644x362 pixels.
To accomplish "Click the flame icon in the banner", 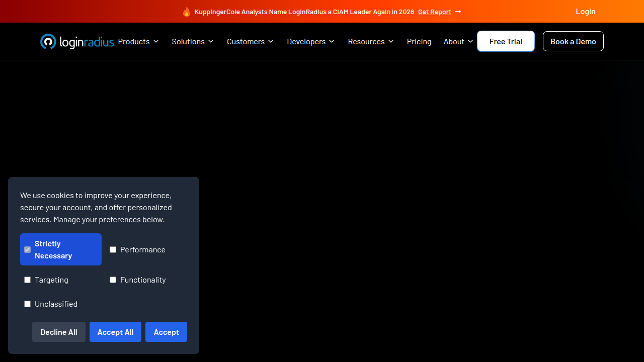I will pos(187,12).
